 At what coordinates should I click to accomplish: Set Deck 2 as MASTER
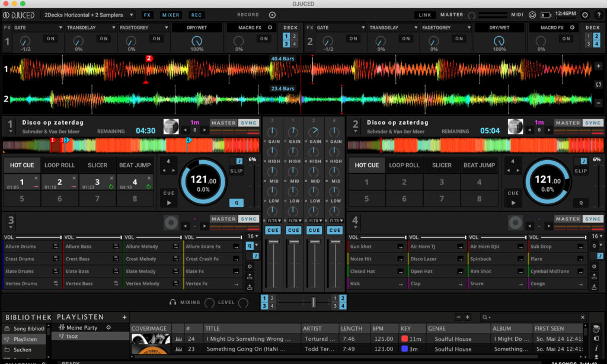568,123
